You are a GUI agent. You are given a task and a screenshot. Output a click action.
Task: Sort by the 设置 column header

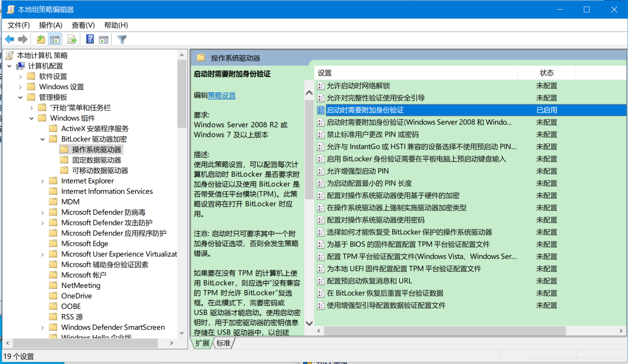click(x=416, y=73)
